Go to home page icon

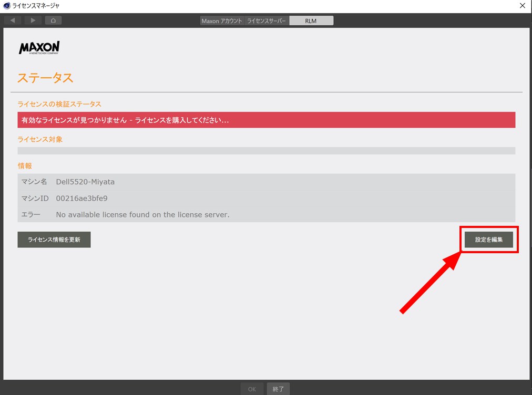(x=53, y=20)
